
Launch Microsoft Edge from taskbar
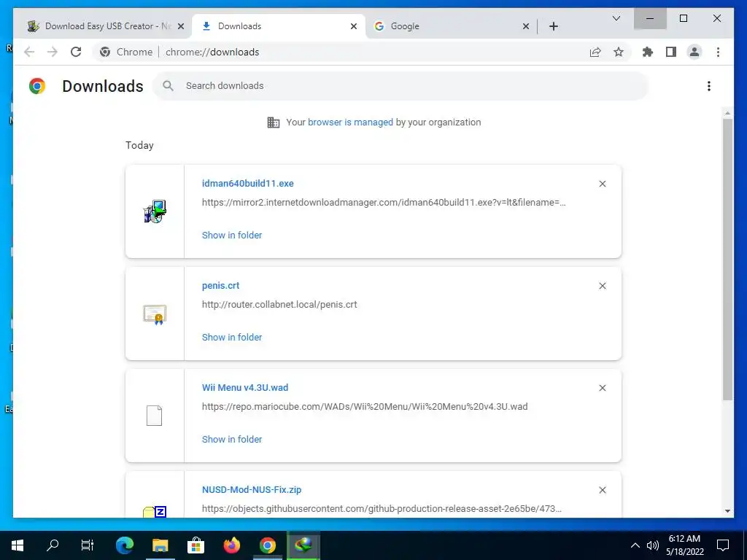click(125, 545)
